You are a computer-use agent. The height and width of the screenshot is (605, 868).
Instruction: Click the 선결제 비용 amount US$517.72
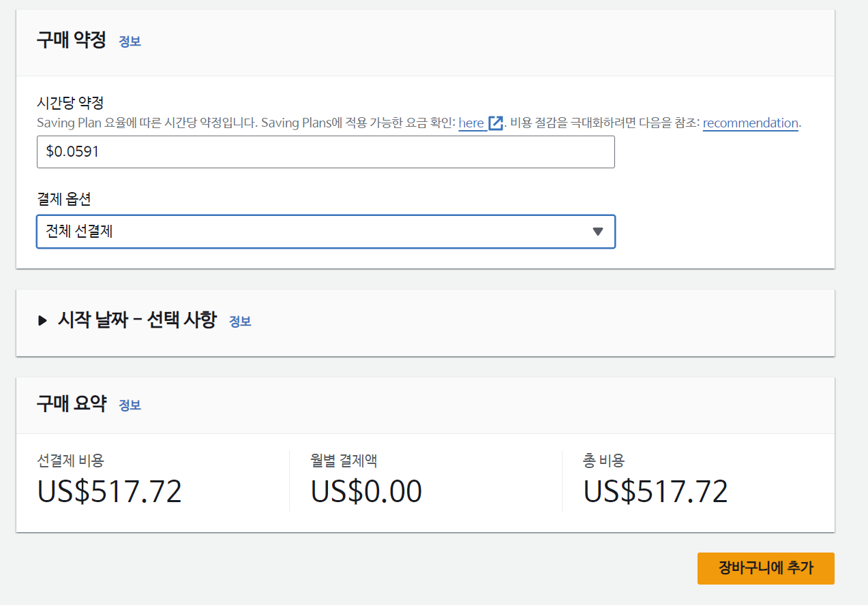[x=110, y=491]
